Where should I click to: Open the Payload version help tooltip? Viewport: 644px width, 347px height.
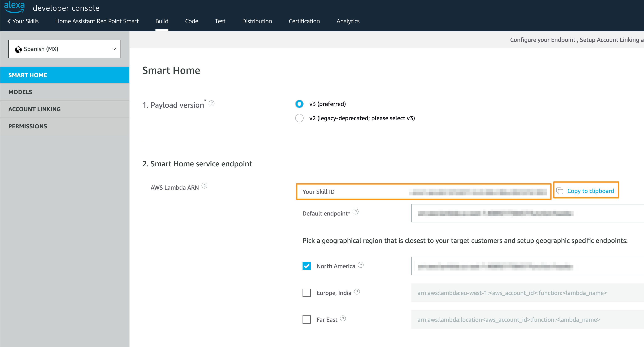pos(212,103)
